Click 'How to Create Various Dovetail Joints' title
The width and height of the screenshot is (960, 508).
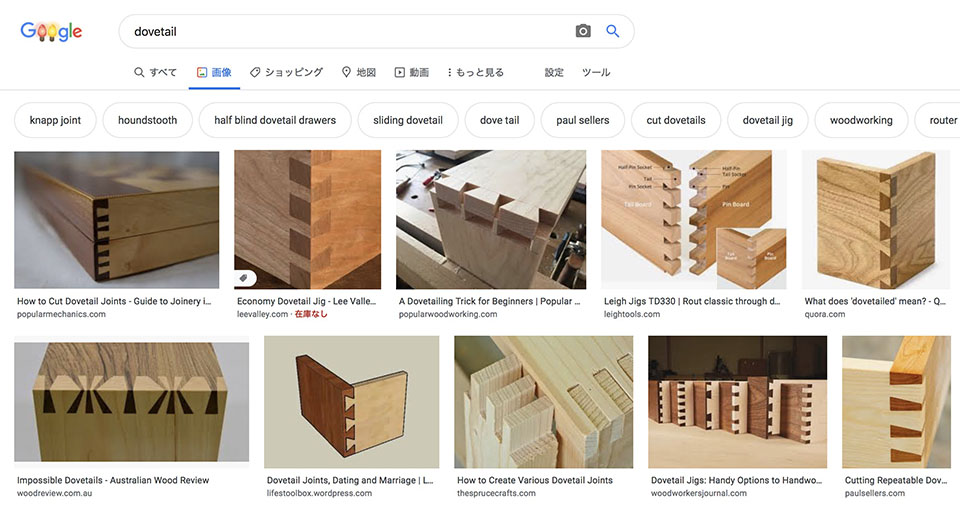534,480
